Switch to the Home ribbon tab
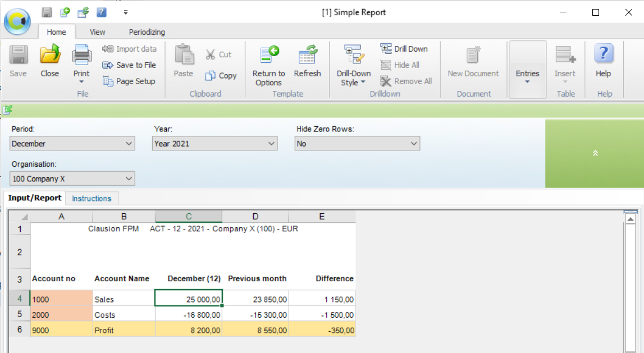The height and width of the screenshot is (353, 644). click(56, 32)
